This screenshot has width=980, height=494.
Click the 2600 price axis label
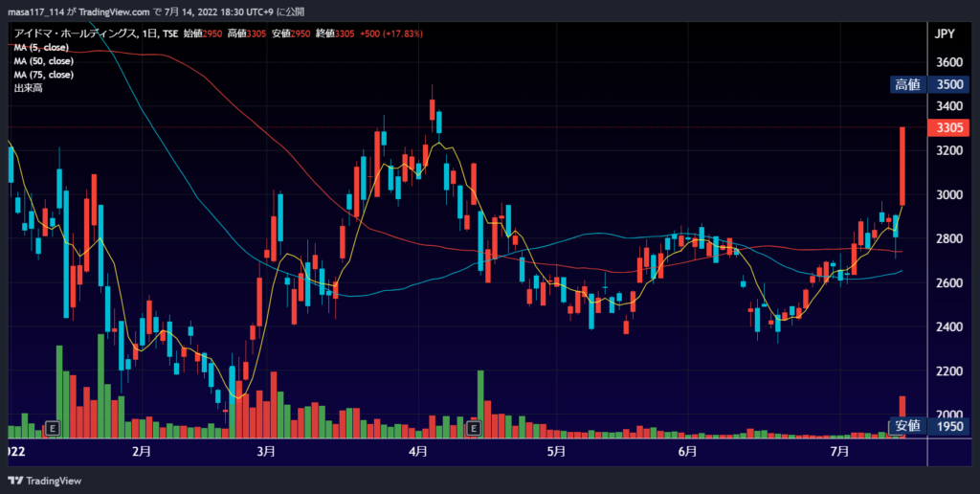point(949,282)
